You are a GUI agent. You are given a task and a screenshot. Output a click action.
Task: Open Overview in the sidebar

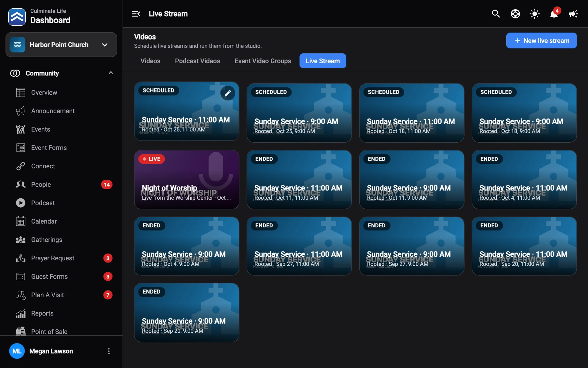tap(61, 93)
